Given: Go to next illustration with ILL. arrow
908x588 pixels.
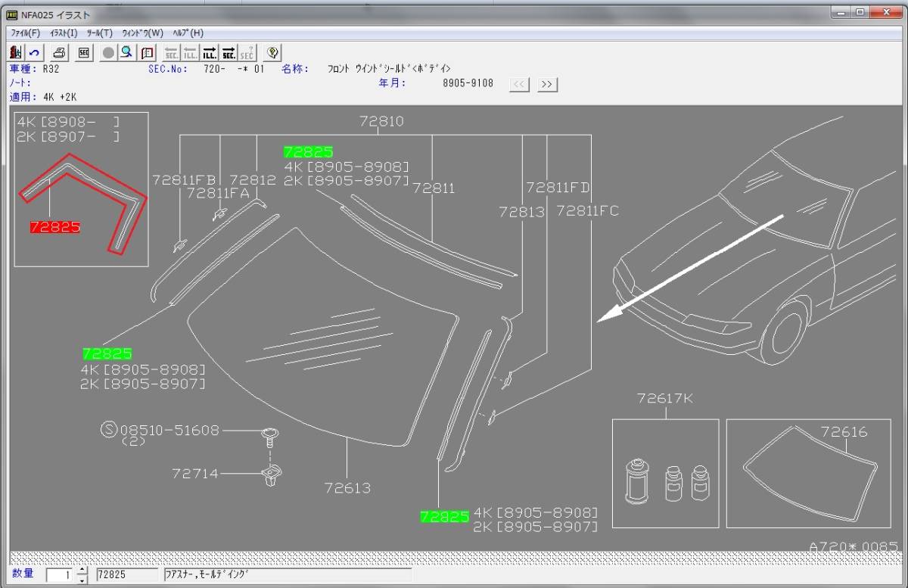Looking at the screenshot, I should (x=210, y=52).
